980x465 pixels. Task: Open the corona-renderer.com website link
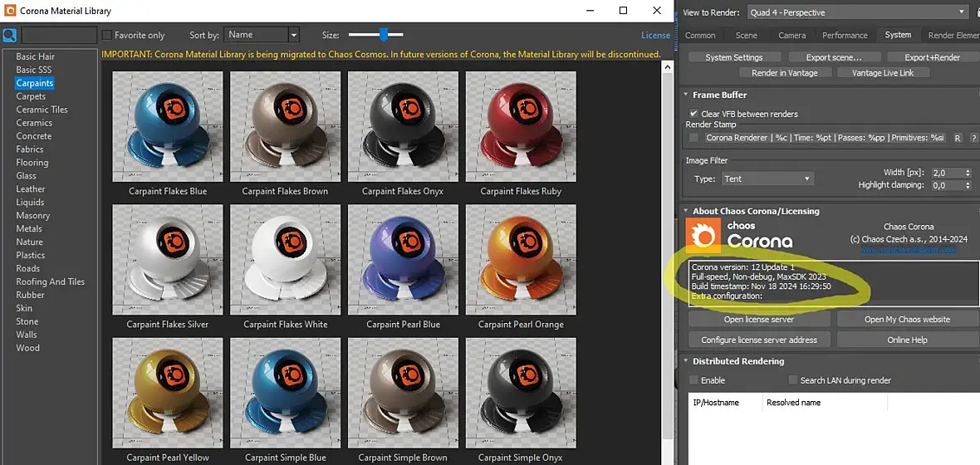pyautogui.click(x=908, y=250)
